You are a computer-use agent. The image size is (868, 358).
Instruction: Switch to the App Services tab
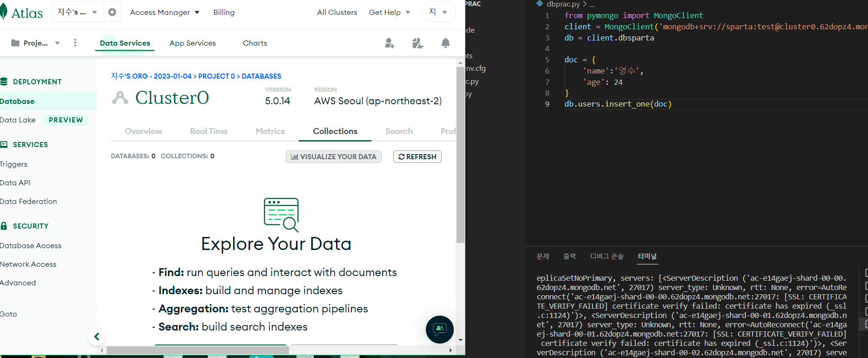(193, 43)
